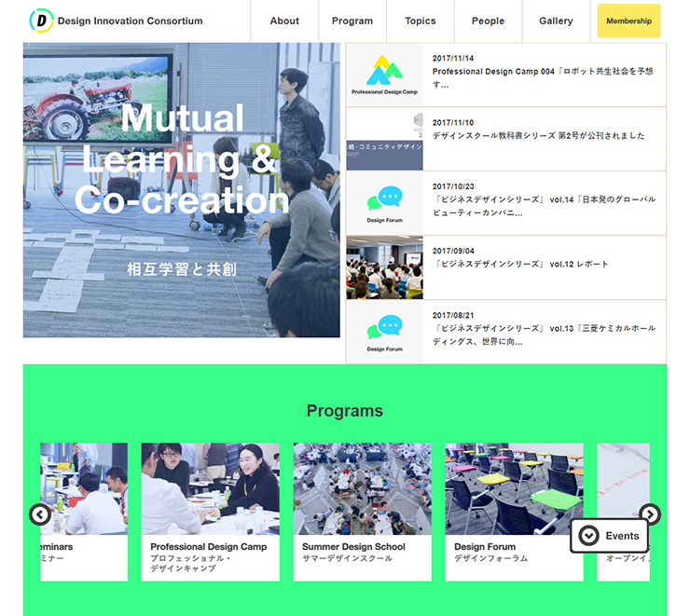Expand the Events floating button
The width and height of the screenshot is (690, 616).
610,536
